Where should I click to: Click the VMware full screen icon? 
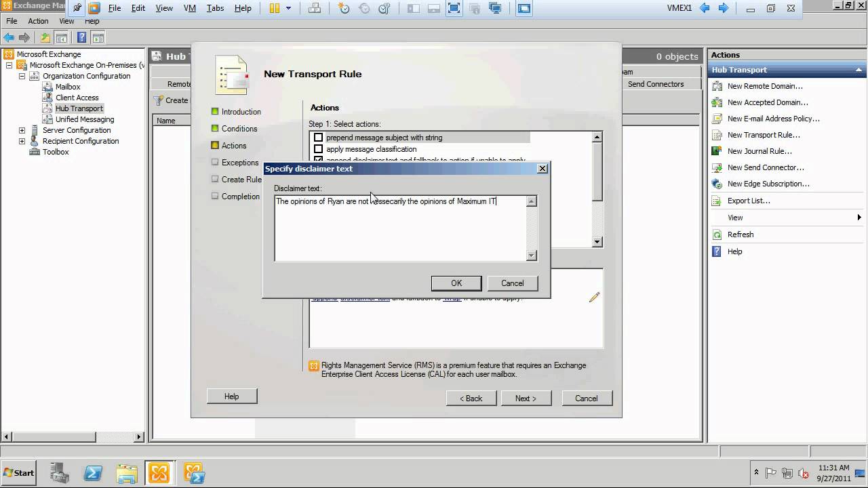coord(454,8)
